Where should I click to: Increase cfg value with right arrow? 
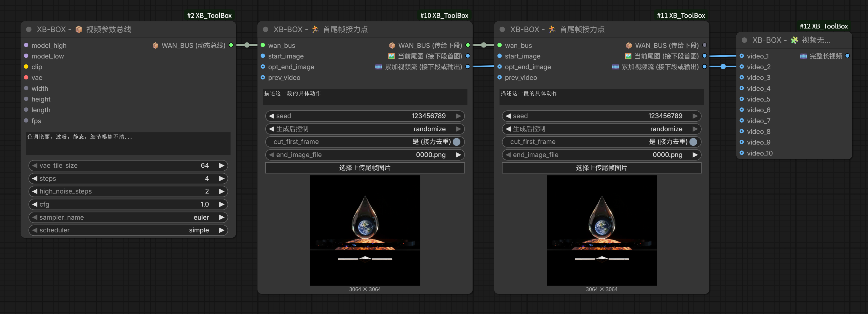[222, 204]
